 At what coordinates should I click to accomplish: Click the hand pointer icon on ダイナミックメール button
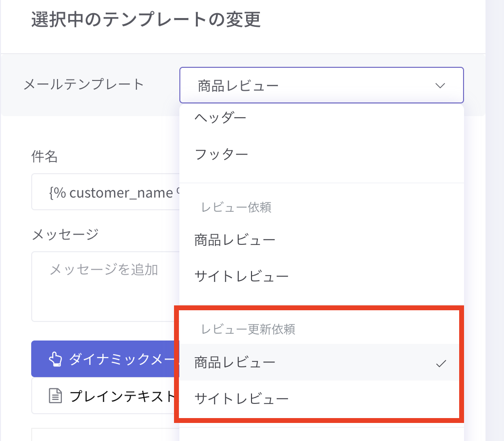pyautogui.click(x=55, y=360)
